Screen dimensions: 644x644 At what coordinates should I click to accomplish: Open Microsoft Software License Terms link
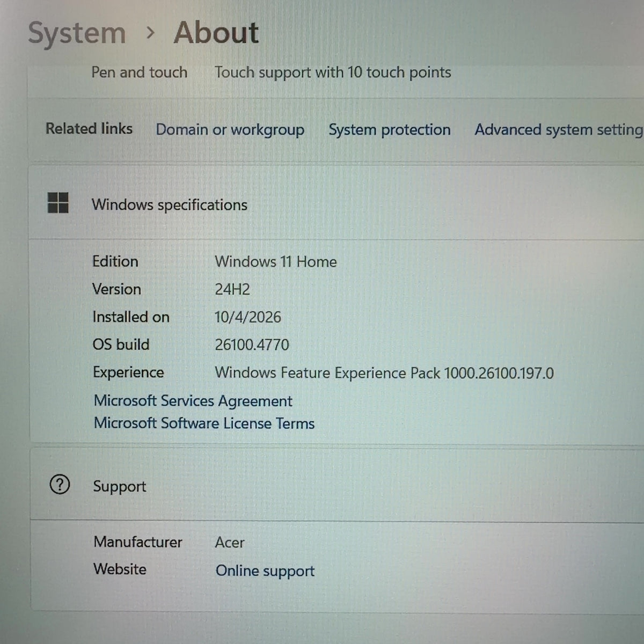[204, 423]
